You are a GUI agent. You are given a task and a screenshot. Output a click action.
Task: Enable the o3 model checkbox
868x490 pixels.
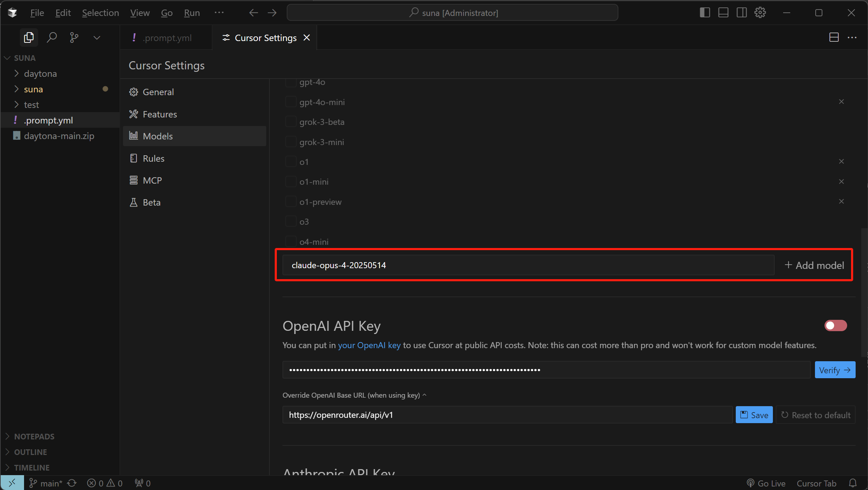tap(290, 221)
